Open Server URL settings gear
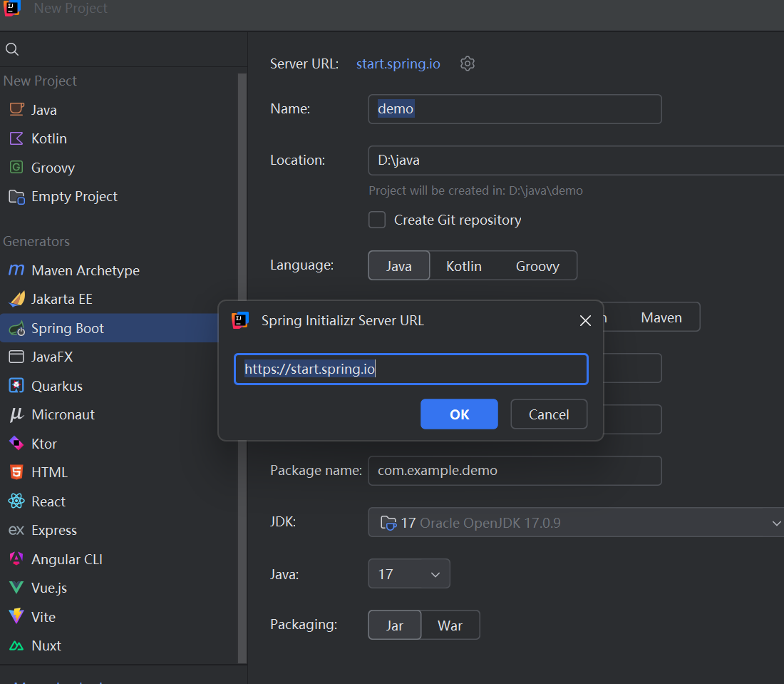 [x=468, y=63]
